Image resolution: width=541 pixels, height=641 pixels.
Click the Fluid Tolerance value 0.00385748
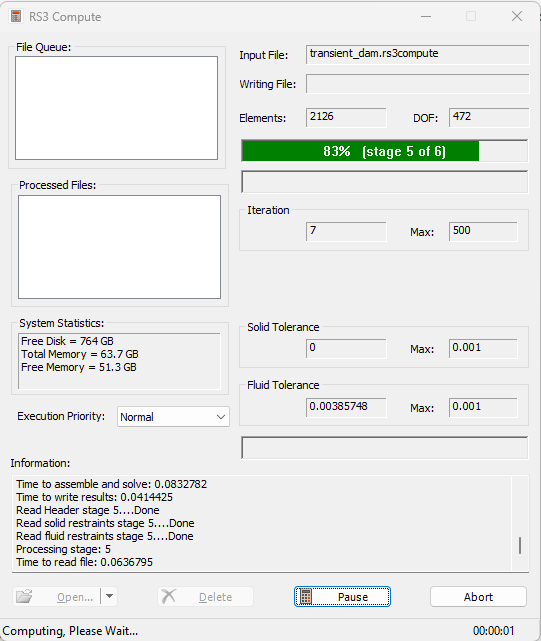tap(346, 408)
